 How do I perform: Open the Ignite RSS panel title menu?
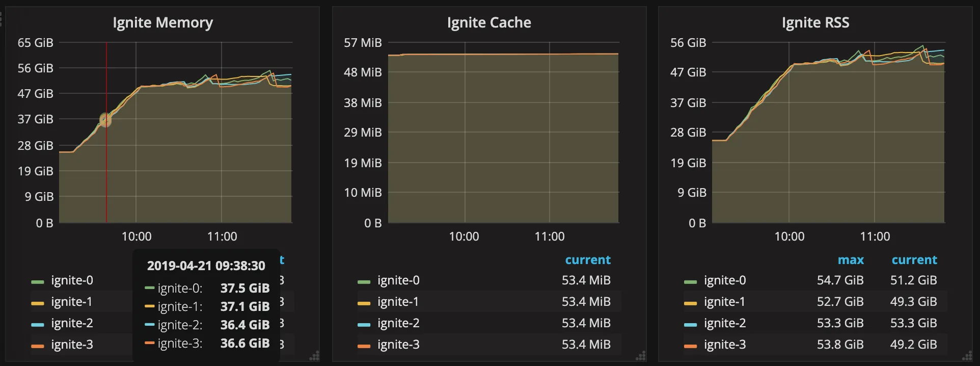click(815, 23)
